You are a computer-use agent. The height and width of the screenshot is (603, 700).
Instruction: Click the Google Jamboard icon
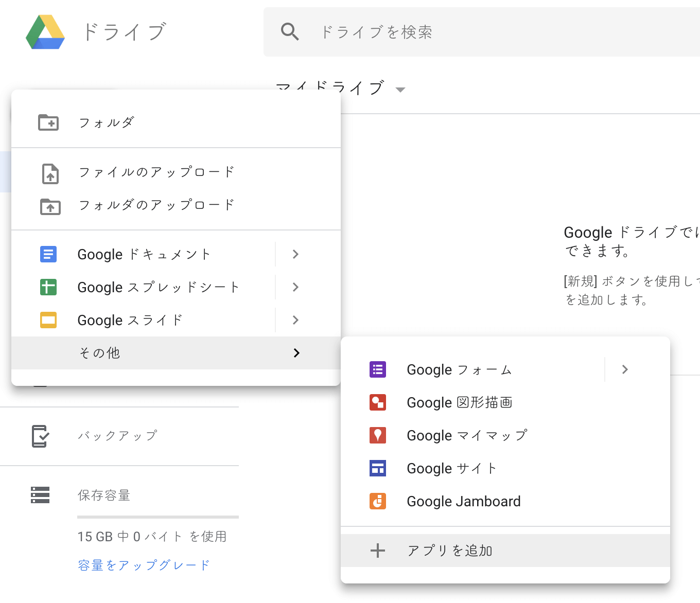click(x=378, y=501)
